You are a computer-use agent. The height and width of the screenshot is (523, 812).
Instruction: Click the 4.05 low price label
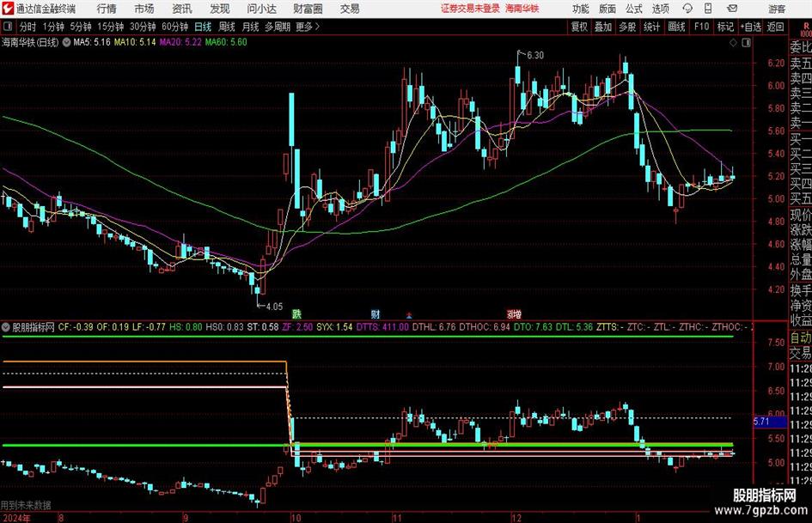tap(274, 307)
